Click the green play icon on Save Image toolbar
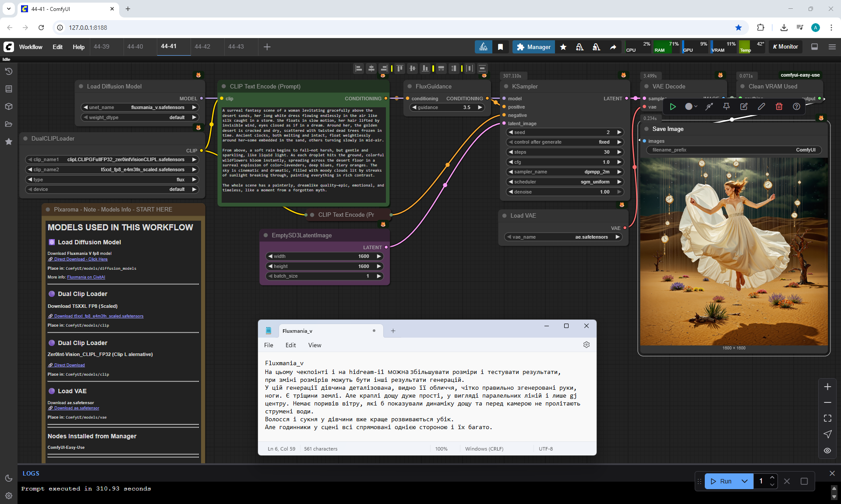Image resolution: width=841 pixels, height=504 pixels. coord(673,106)
